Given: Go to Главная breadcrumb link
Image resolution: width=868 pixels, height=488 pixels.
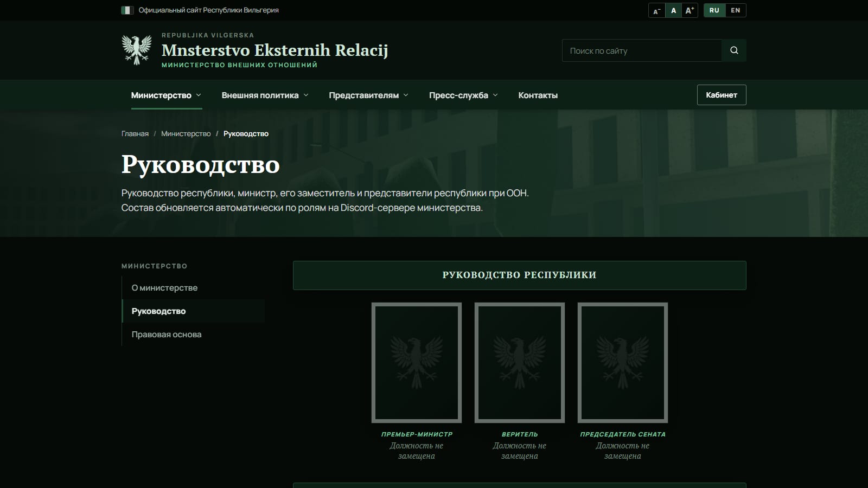Looking at the screenshot, I should point(135,133).
